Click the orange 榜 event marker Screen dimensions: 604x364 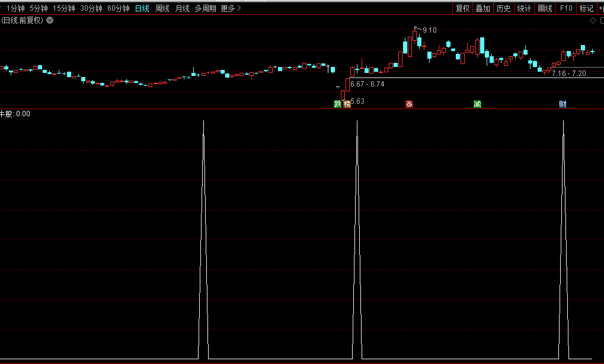347,104
